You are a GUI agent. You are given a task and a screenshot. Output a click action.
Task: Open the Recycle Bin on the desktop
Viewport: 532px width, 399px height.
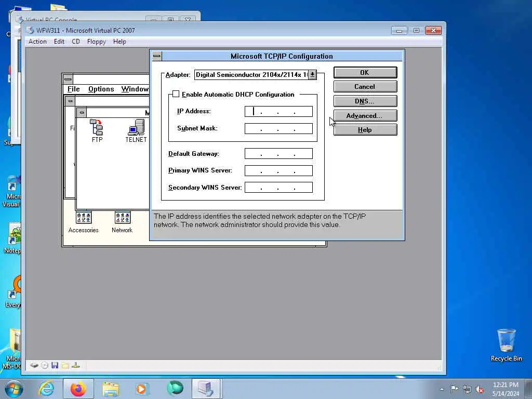point(506,345)
